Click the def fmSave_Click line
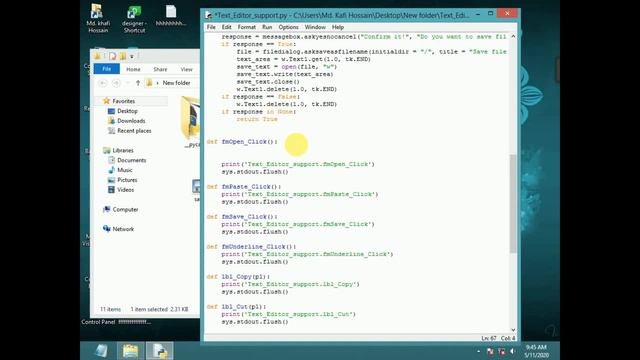This screenshot has width=640, height=360. pyautogui.click(x=242, y=217)
